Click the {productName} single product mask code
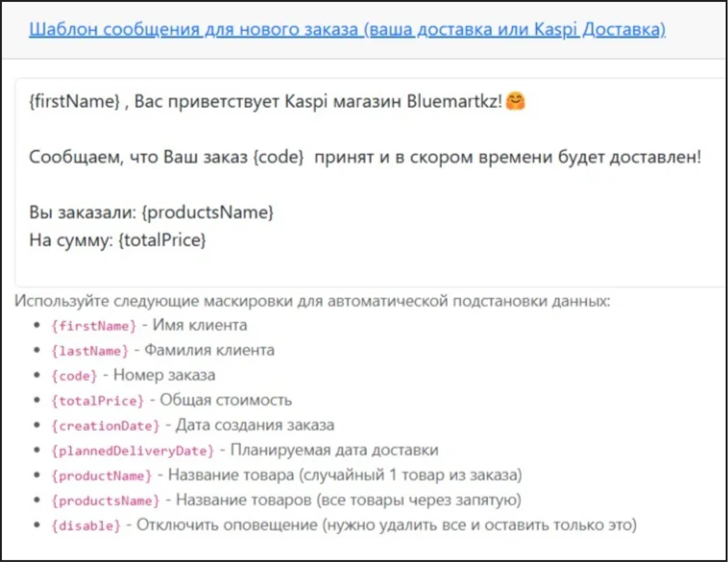 coord(102,476)
